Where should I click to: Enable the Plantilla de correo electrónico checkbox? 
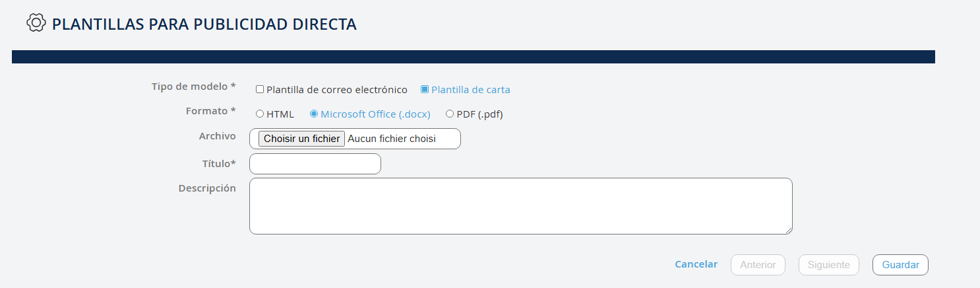(x=260, y=89)
